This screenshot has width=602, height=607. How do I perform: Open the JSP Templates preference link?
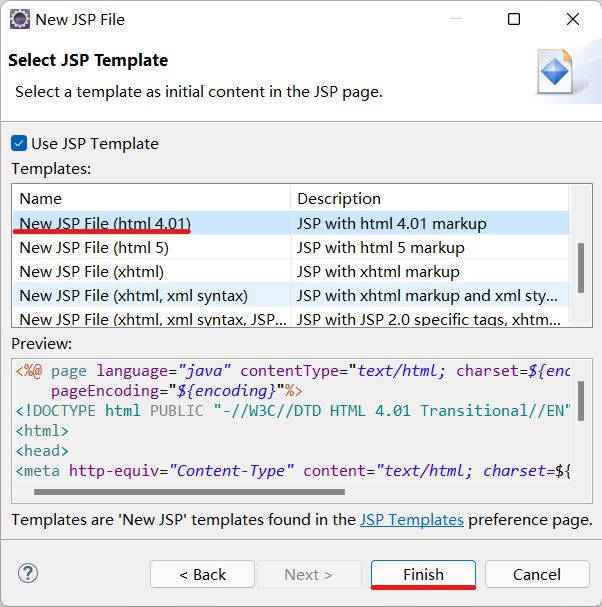(x=411, y=520)
